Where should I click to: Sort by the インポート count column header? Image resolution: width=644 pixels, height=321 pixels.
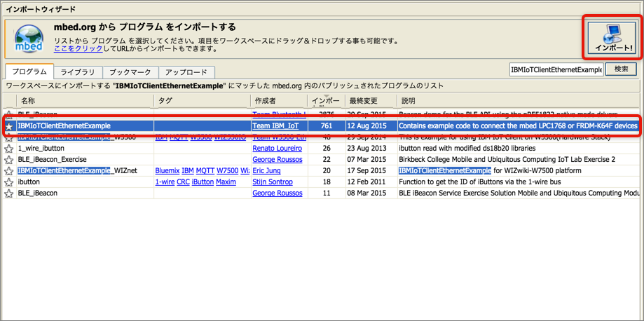coord(327,101)
